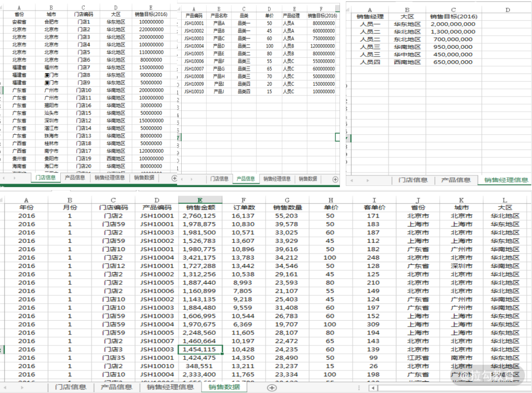Image resolution: width=532 pixels, height=393 pixels.
Task: Click previous-sheet arrow in the product info window
Action: pyautogui.click(x=182, y=179)
